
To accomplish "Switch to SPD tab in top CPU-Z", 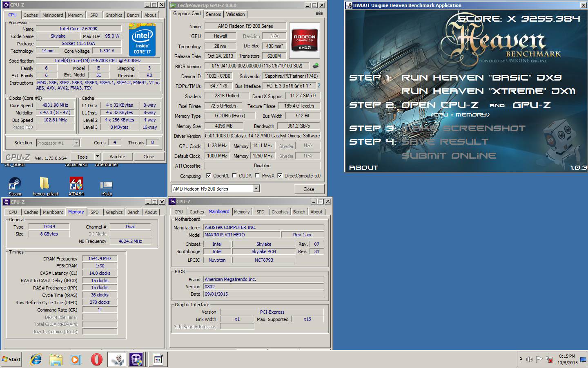I will (x=94, y=15).
